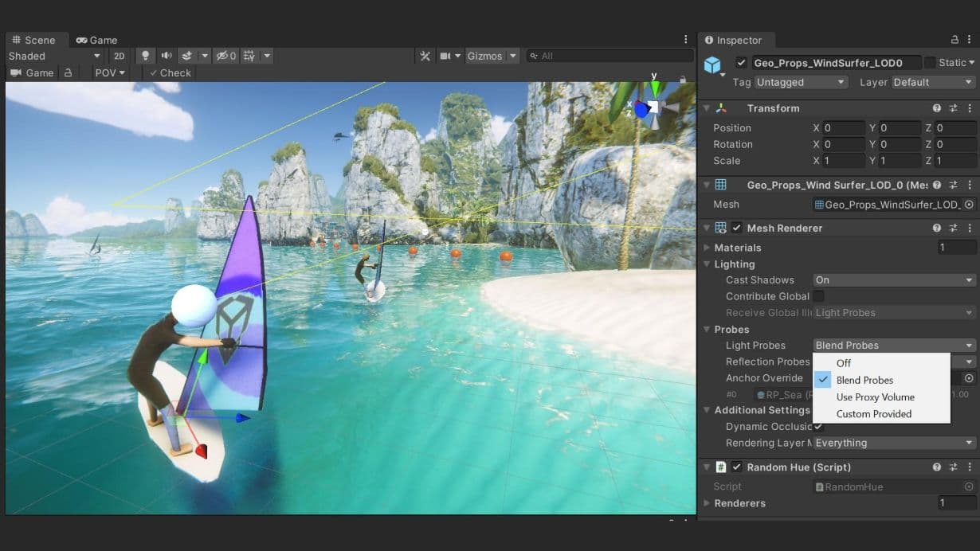The height and width of the screenshot is (551, 980).
Task: Open the Mesh Renderer help question mark icon
Action: [x=937, y=228]
